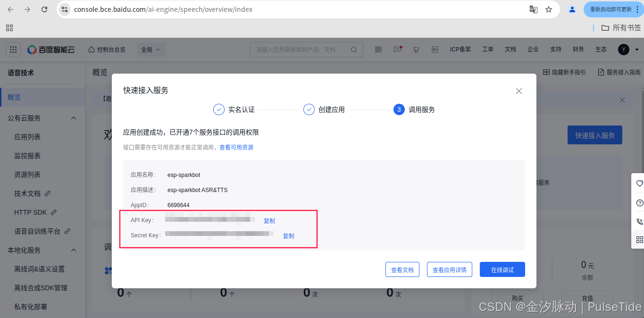The image size is (644, 318).
Task: Open HTTP SDK external link in sidebar
Action: click(x=35, y=212)
